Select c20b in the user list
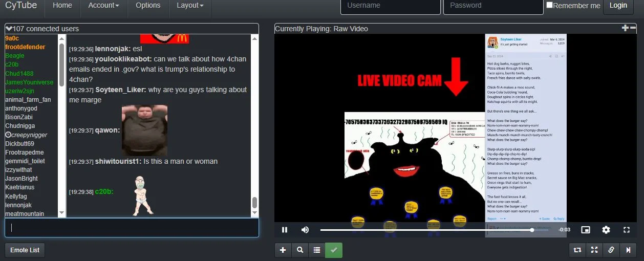 point(12,64)
